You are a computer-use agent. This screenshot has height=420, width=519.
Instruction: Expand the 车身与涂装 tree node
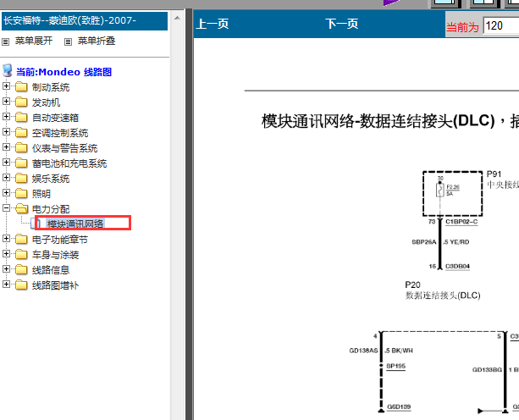(6, 253)
